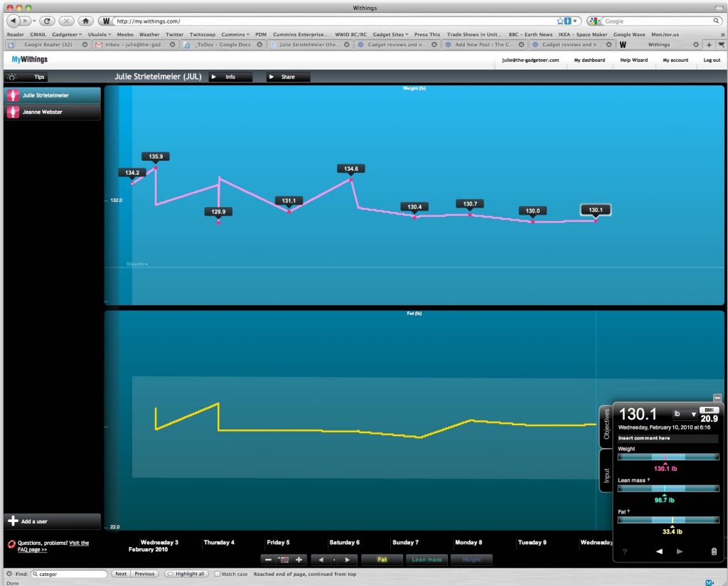Select Julie Strietelmeier user avatar
The height and width of the screenshot is (586, 728).
(13, 95)
